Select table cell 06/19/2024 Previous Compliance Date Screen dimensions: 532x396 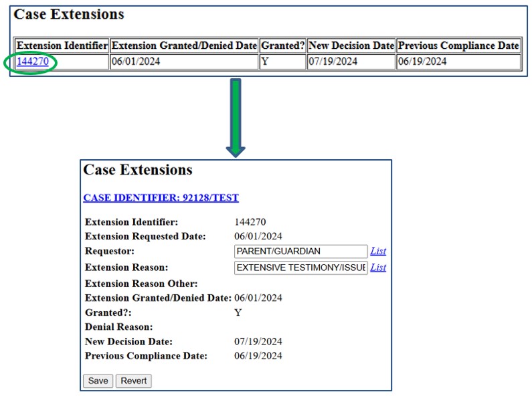[x=458, y=62]
